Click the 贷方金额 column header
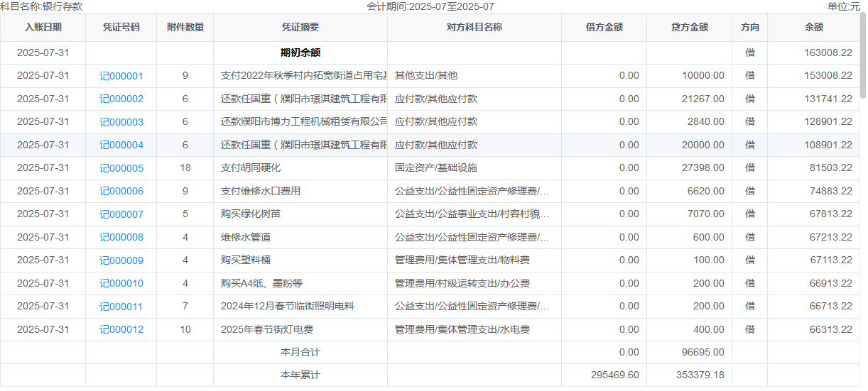Image resolution: width=868 pixels, height=391 pixels. point(689,28)
